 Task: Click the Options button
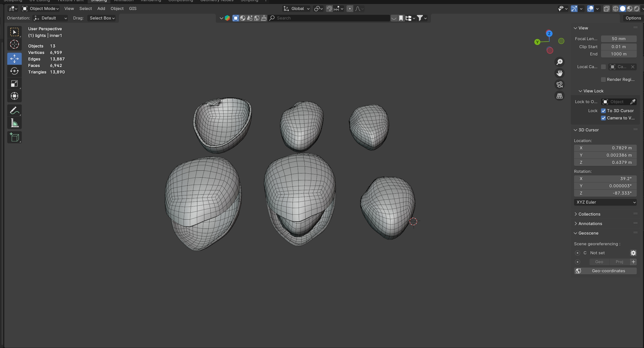coord(633,18)
